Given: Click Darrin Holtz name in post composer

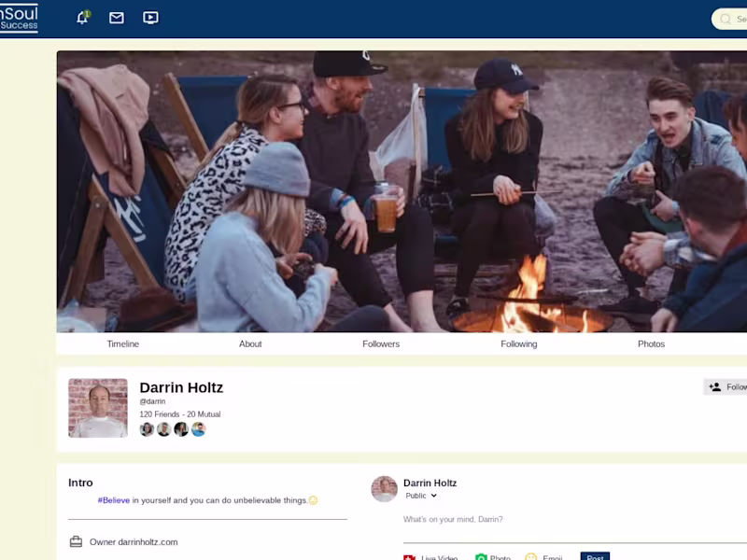Looking at the screenshot, I should click(430, 483).
